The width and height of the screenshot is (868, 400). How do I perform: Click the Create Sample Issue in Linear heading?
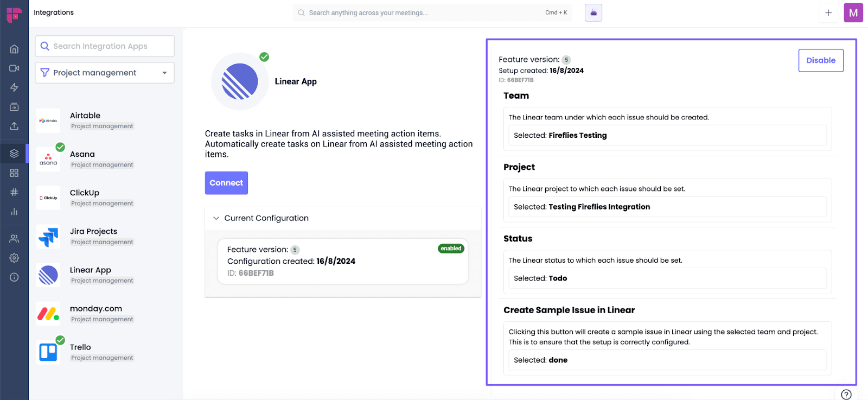point(569,310)
